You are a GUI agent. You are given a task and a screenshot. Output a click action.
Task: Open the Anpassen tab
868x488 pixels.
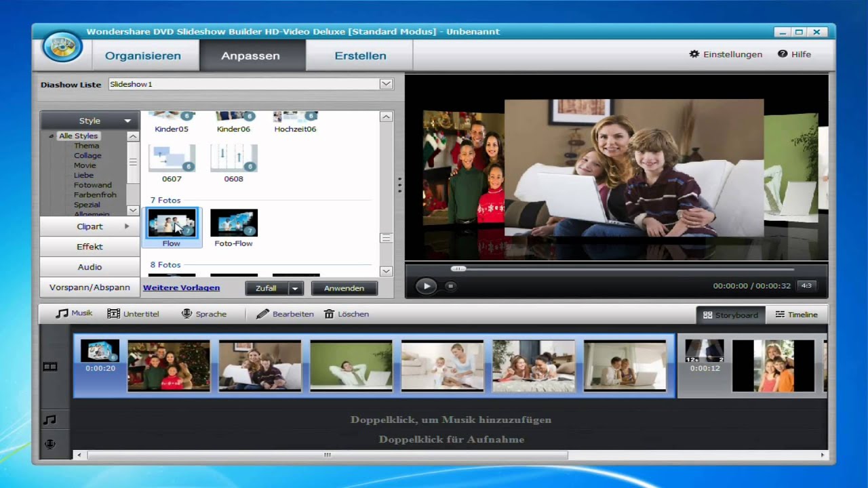pos(250,56)
